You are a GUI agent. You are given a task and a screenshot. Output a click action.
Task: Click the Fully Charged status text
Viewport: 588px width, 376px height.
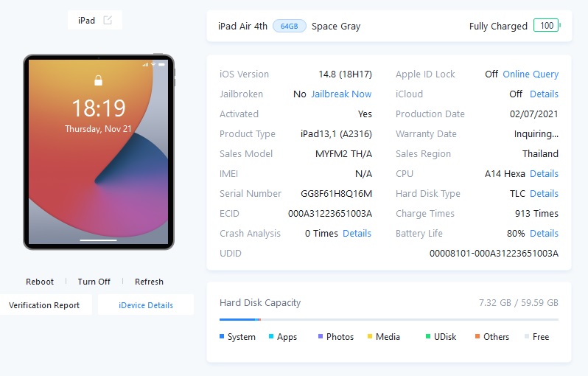(x=498, y=27)
